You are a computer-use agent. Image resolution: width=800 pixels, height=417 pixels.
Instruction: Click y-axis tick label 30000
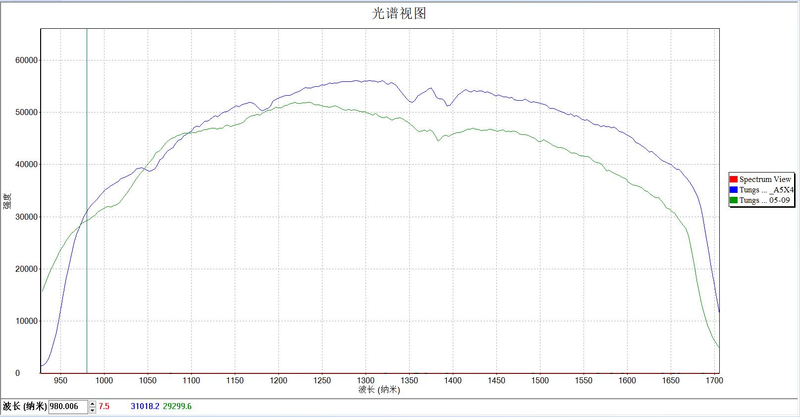click(x=27, y=217)
